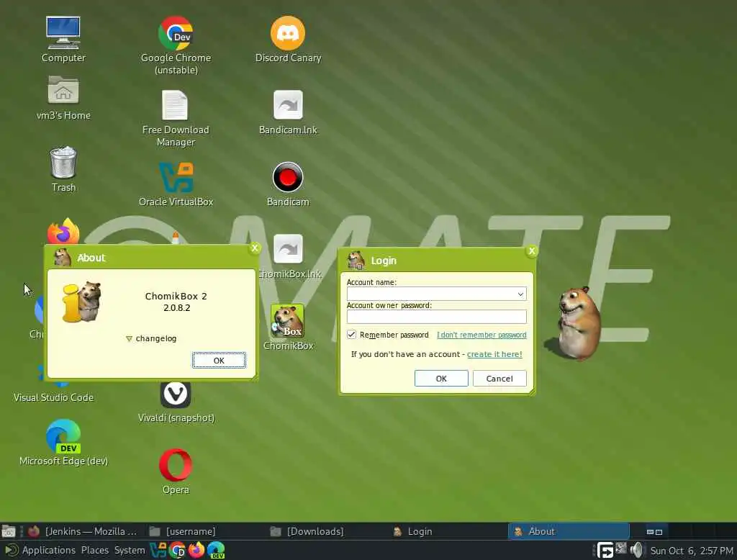737x560 pixels.
Task: Switch to the [Downloads] taskbar window
Action: (x=326, y=531)
